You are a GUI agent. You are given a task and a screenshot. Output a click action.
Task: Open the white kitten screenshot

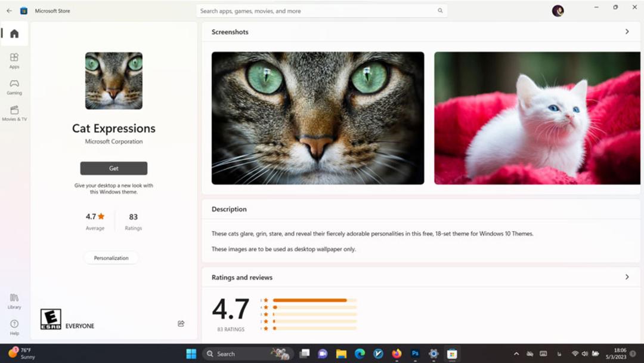(537, 118)
